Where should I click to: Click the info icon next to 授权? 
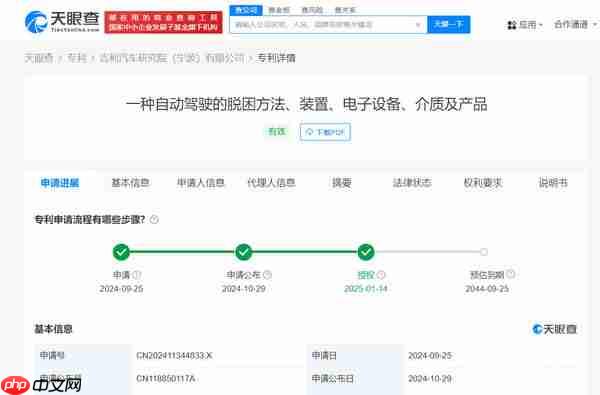pos(382,275)
